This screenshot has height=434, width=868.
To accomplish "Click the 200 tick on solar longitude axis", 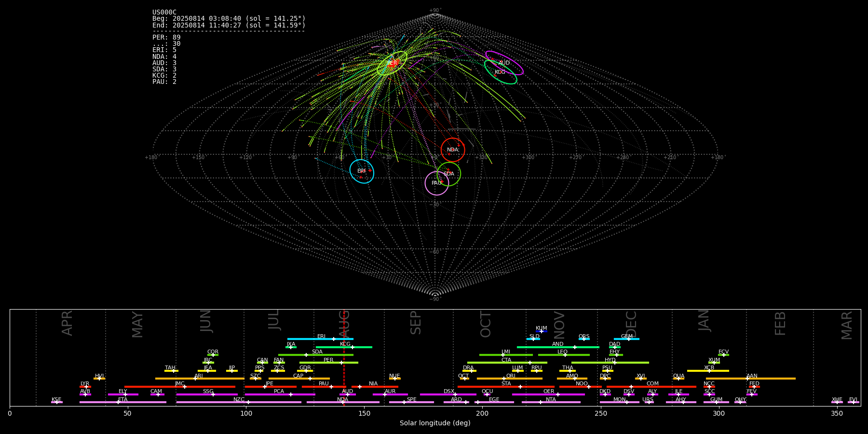I will [482, 413].
